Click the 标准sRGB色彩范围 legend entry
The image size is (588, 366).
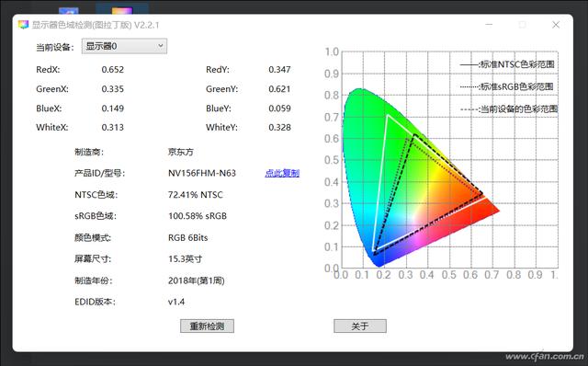click(x=507, y=86)
